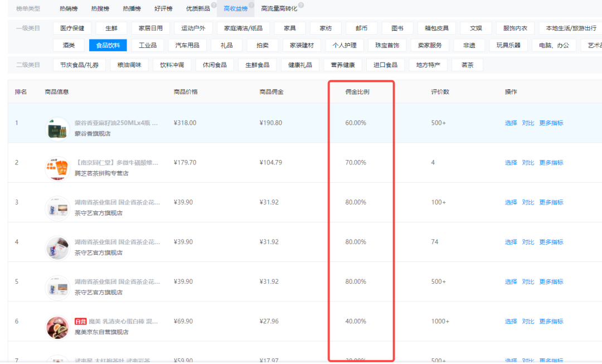
Task: Open 更多指标 for rank 3 product
Action: coord(551,202)
